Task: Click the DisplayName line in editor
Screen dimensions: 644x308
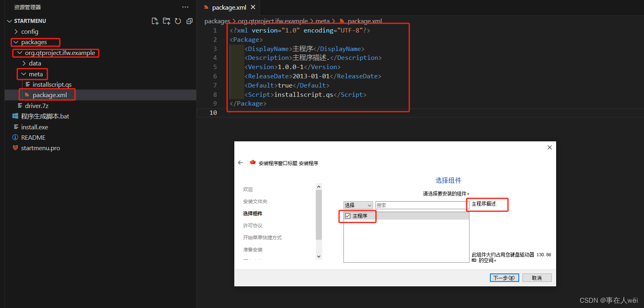Action: pos(304,49)
